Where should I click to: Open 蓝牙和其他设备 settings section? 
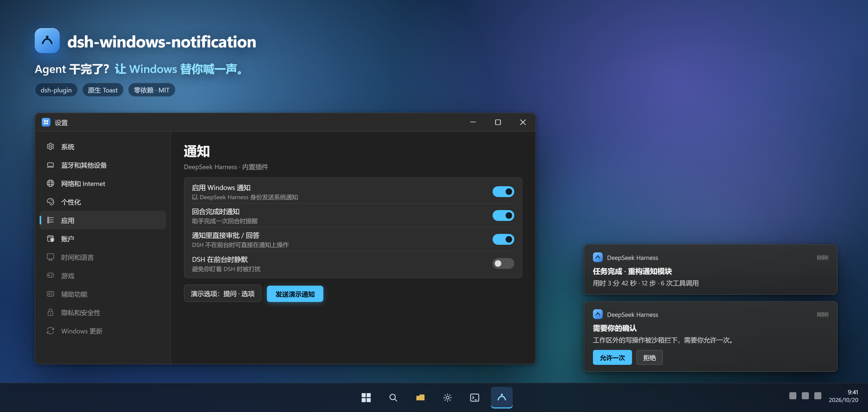point(103,165)
